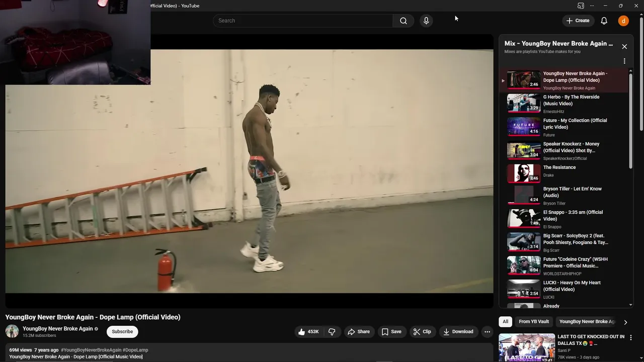Play The Resistance by Drake
This screenshot has height=362, width=644.
pos(563,172)
